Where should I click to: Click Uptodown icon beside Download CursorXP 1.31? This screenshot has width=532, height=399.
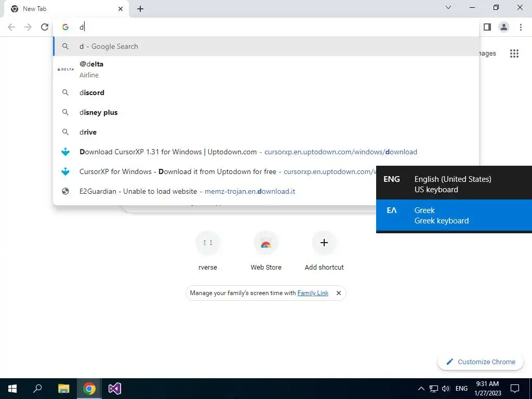[65, 152]
